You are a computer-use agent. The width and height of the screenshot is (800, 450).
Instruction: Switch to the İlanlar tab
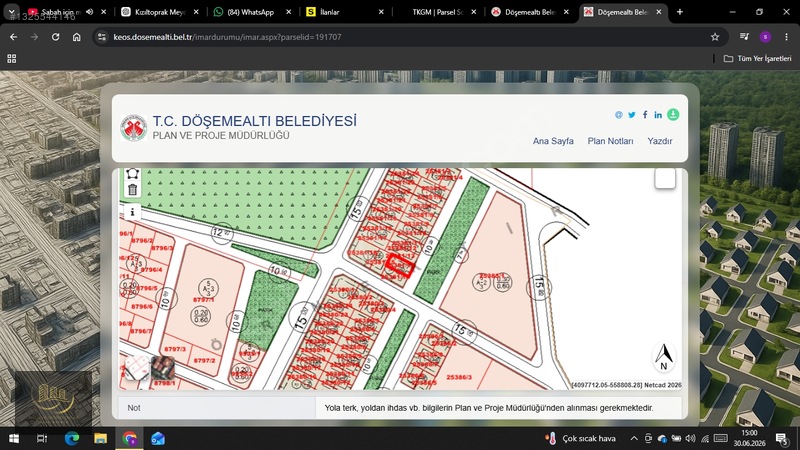click(330, 12)
